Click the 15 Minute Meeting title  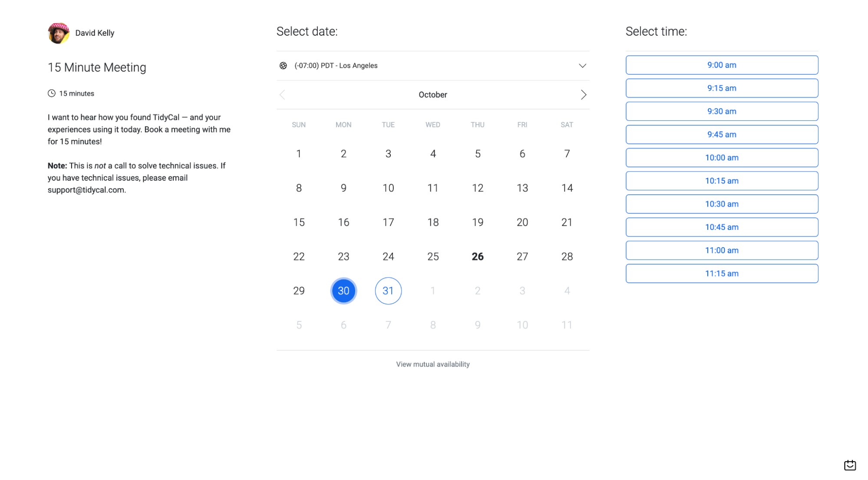pyautogui.click(x=96, y=67)
